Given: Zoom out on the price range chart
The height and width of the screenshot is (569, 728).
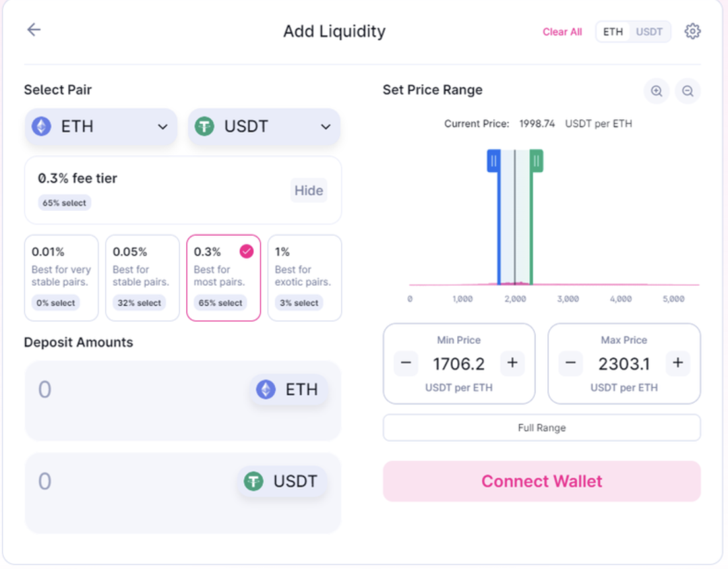Looking at the screenshot, I should 688,91.
